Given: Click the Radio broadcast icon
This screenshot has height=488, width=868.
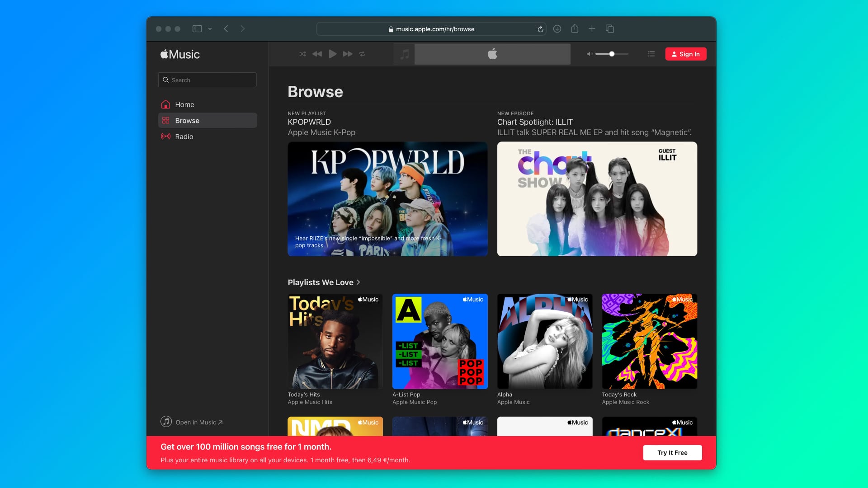Looking at the screenshot, I should (166, 136).
